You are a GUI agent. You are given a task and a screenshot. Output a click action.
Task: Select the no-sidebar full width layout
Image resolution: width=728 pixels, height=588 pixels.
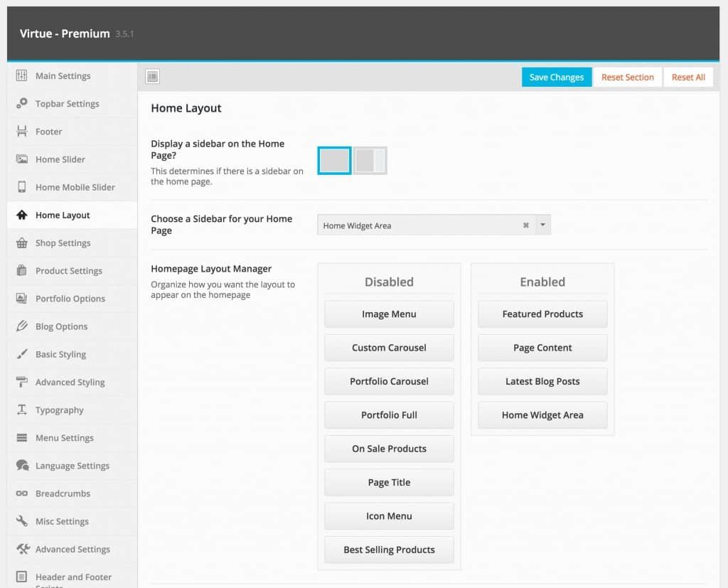(x=334, y=161)
